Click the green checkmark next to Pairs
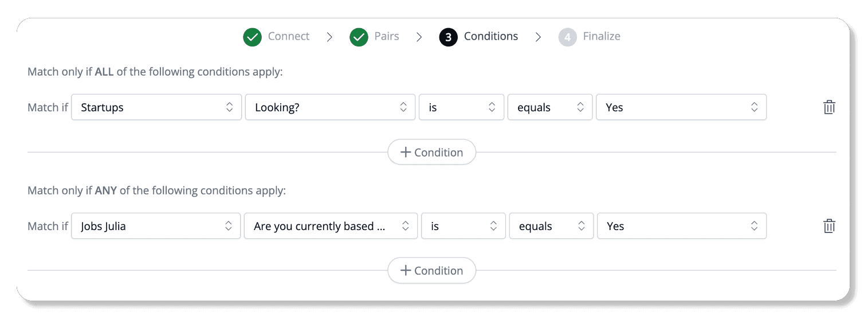Image resolution: width=868 pixels, height=323 pixels. coord(359,37)
